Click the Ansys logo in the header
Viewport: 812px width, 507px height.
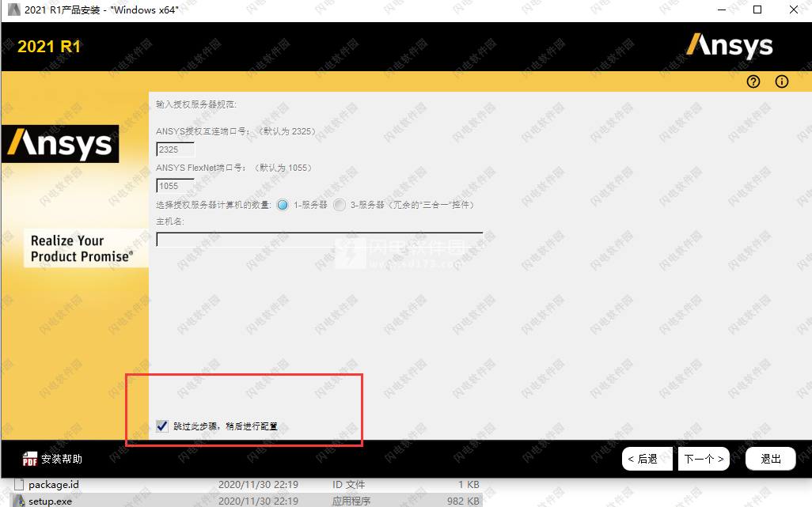[x=729, y=46]
